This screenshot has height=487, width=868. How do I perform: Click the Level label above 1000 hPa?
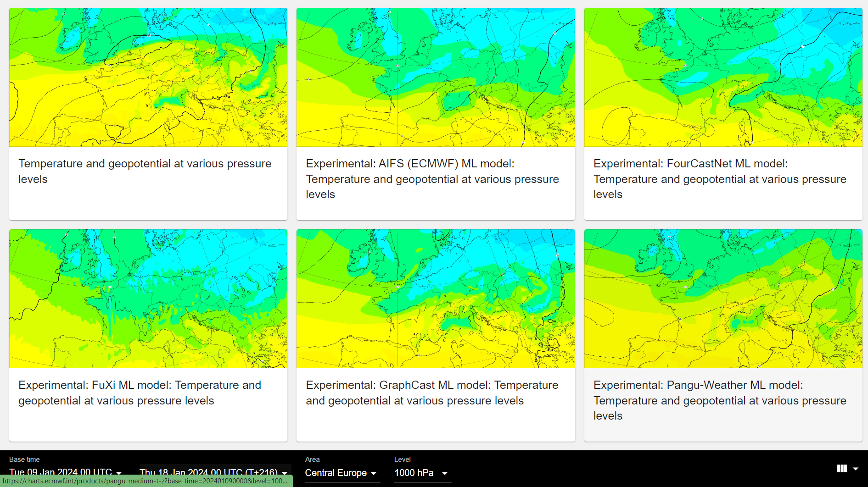tap(403, 459)
